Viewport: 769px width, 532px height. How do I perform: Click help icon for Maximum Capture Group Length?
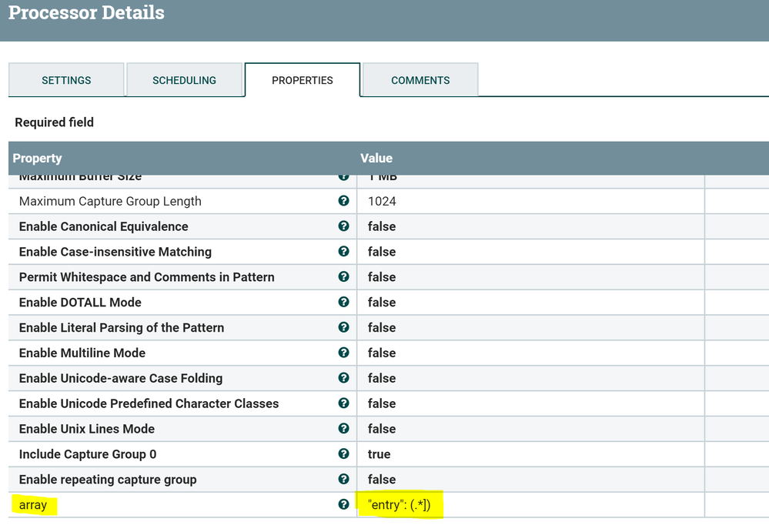343,201
